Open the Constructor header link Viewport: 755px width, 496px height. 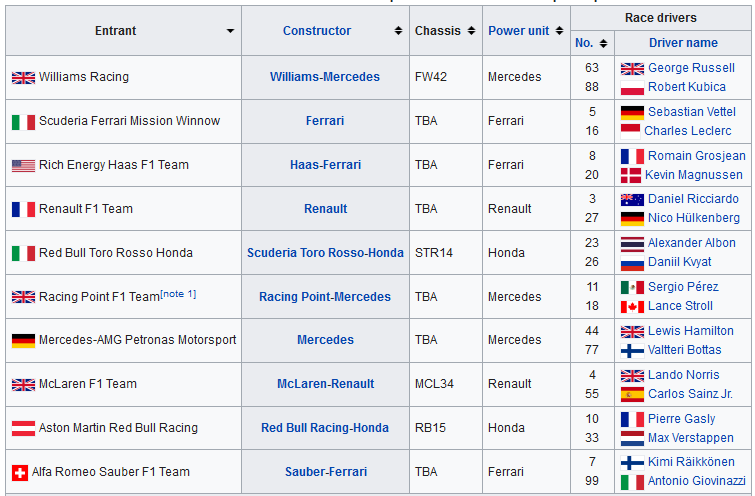317,31
